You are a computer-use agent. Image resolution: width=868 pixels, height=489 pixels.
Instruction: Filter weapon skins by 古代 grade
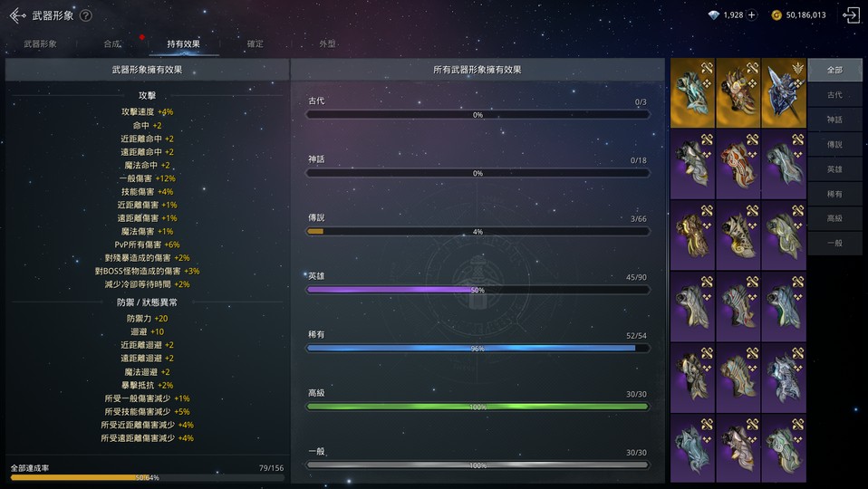pyautogui.click(x=834, y=95)
